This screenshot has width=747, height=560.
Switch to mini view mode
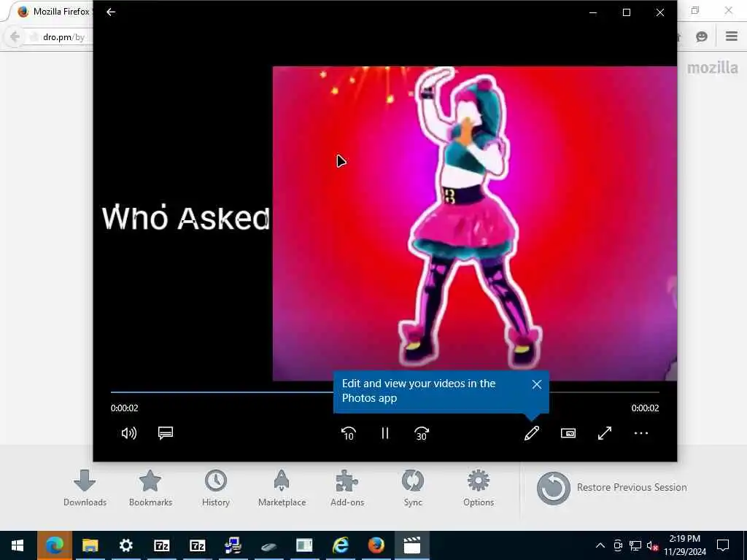point(568,433)
